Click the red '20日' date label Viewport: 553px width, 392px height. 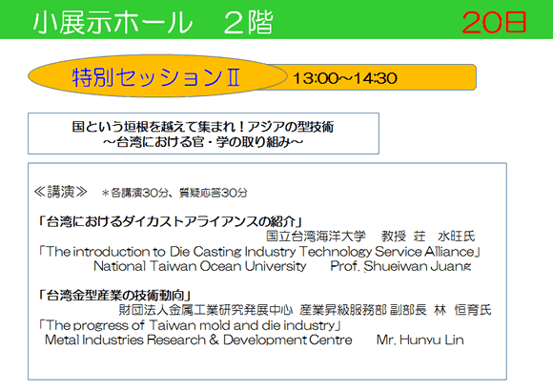(x=494, y=22)
